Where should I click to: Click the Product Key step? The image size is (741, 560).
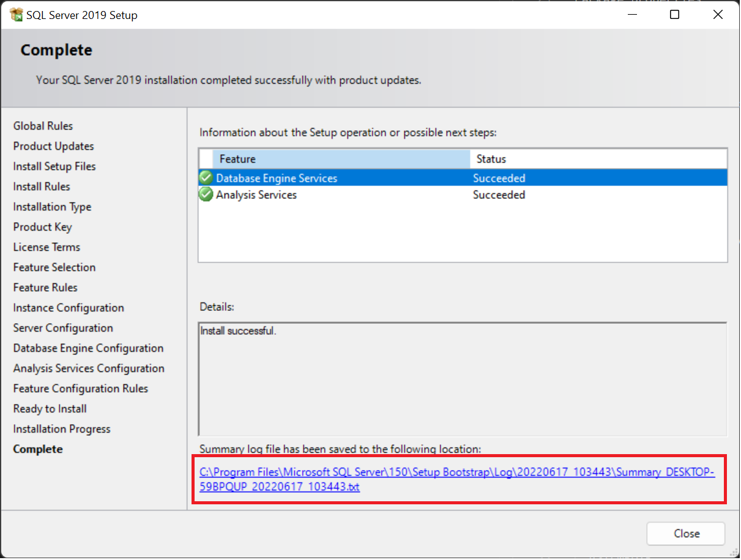(42, 227)
